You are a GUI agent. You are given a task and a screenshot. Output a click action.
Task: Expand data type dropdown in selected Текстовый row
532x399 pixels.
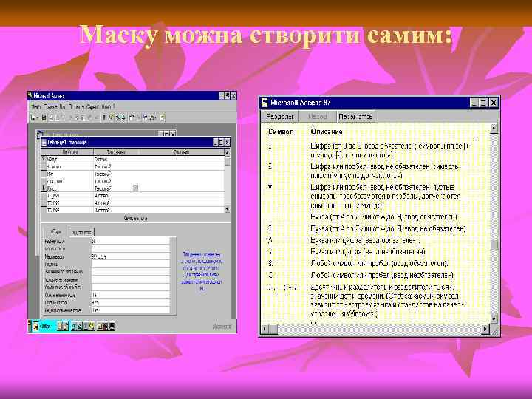[135, 188]
